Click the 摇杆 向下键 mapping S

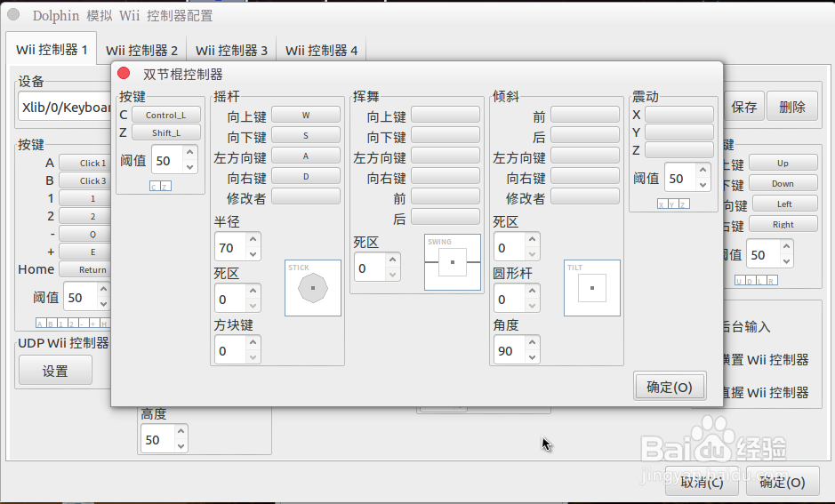pos(306,135)
